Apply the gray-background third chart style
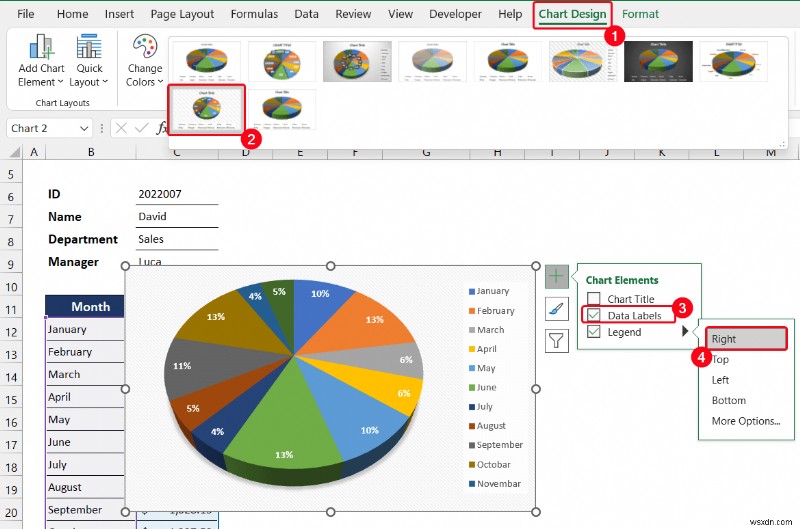800x529 pixels. (x=357, y=61)
